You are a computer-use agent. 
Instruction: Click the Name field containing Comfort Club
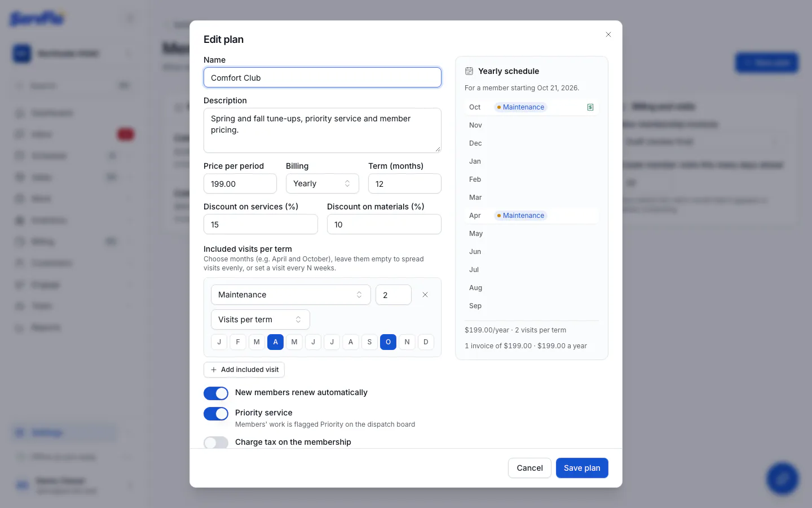[323, 78]
